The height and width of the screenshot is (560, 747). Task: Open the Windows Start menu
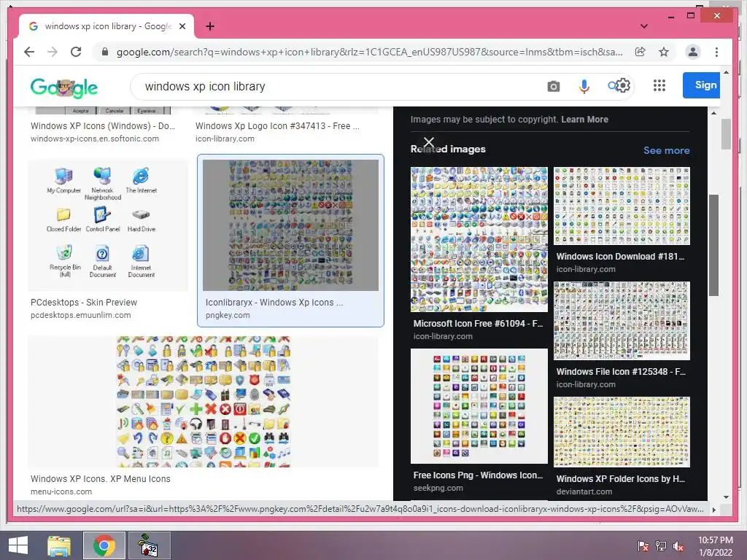(x=18, y=545)
